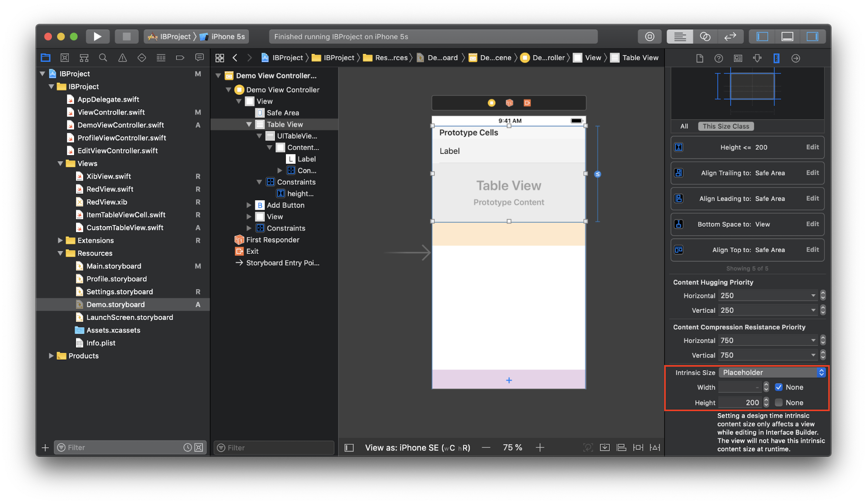867x504 pixels.
Task: Open the related items grid menu
Action: pyautogui.click(x=220, y=58)
